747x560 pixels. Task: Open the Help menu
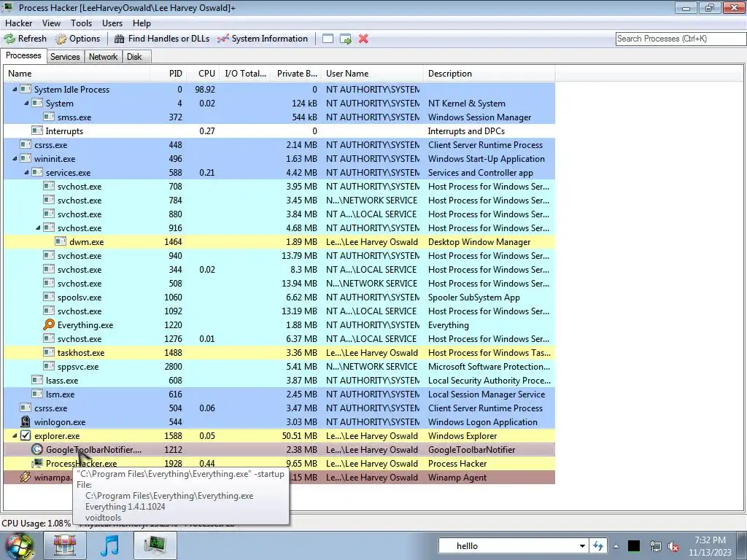pyautogui.click(x=142, y=23)
